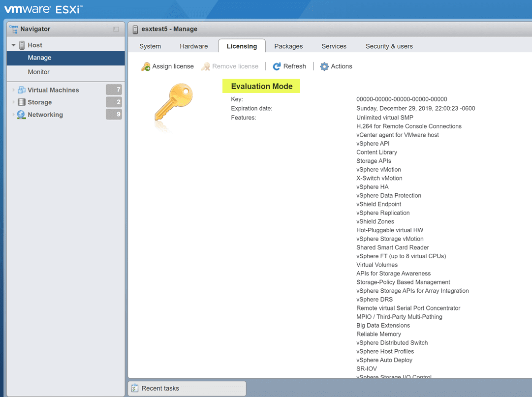Screen dimensions: 532x397
Task: Expand the Networking tree node
Action: 13,115
